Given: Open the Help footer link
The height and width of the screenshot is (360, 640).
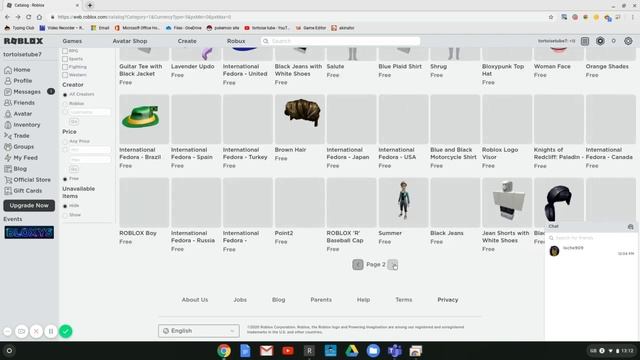Looking at the screenshot, I should [363, 300].
